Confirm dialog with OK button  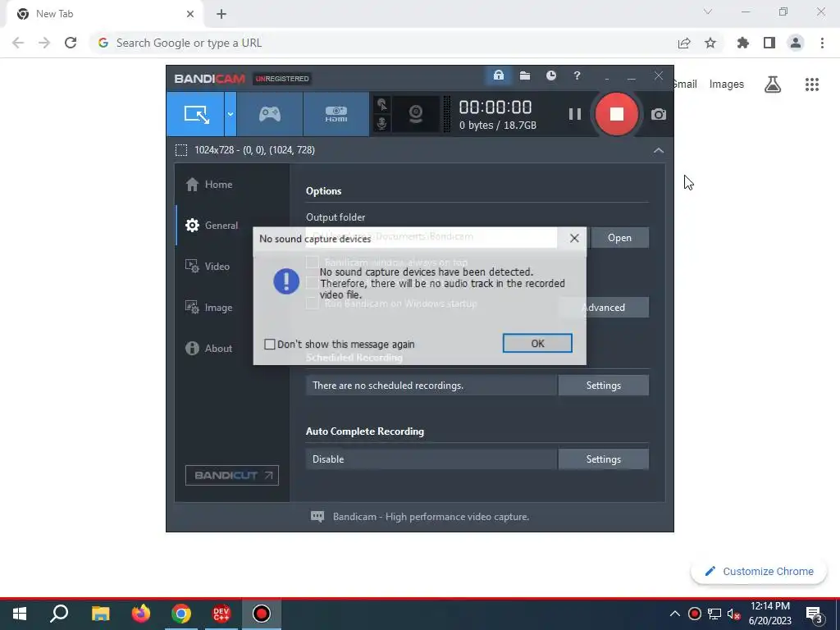coord(537,344)
